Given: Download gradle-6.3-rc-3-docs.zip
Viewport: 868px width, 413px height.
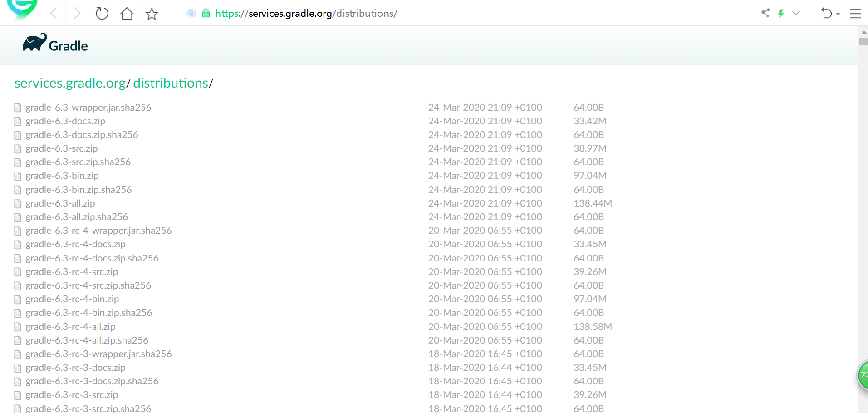Looking at the screenshot, I should pos(75,368).
